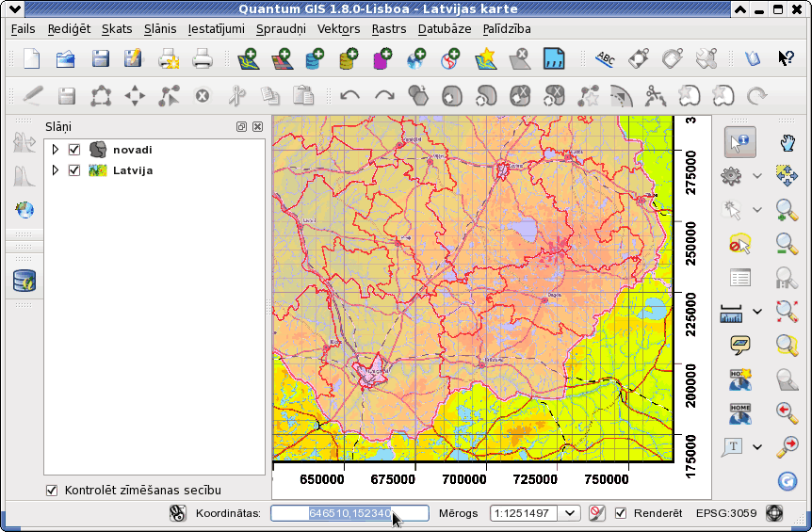Save the current project
812x532 pixels.
100,58
